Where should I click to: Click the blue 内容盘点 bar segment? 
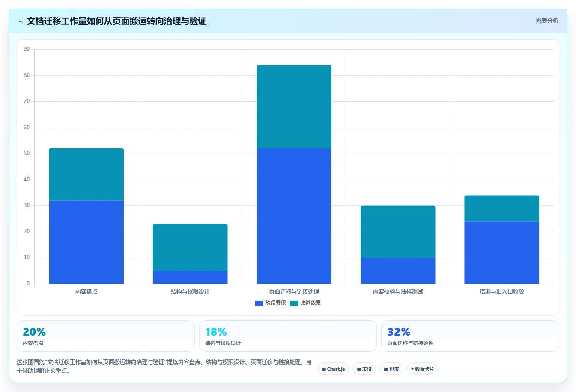[87, 242]
